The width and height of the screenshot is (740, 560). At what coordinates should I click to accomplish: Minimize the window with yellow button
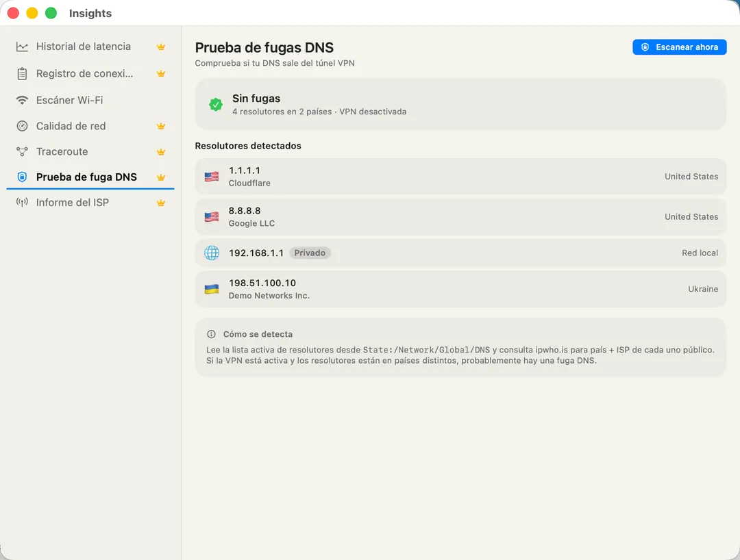[32, 13]
